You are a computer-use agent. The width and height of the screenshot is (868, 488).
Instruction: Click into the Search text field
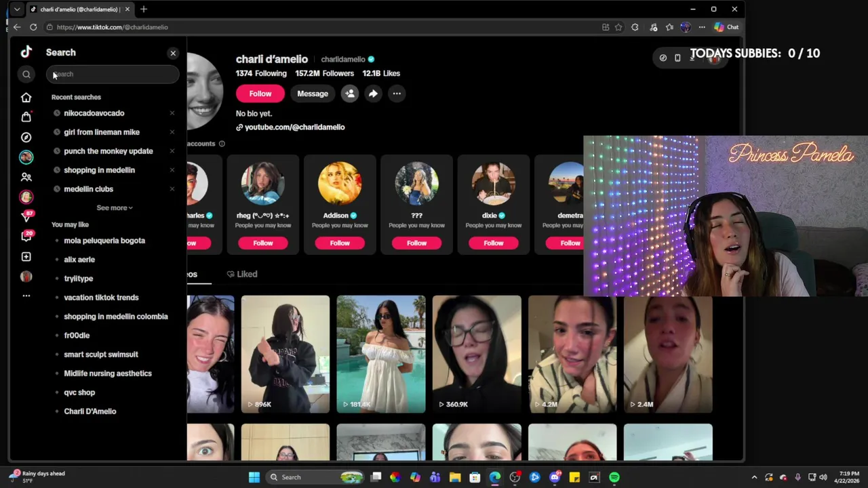pos(113,75)
